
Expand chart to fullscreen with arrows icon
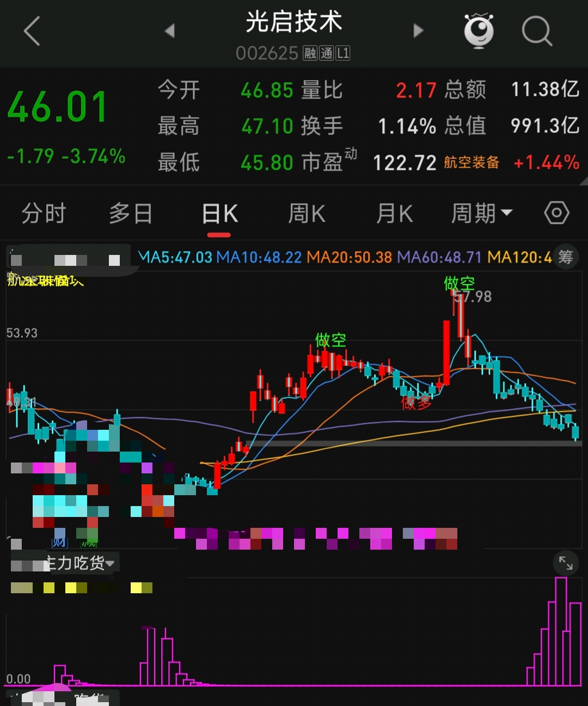pyautogui.click(x=566, y=563)
